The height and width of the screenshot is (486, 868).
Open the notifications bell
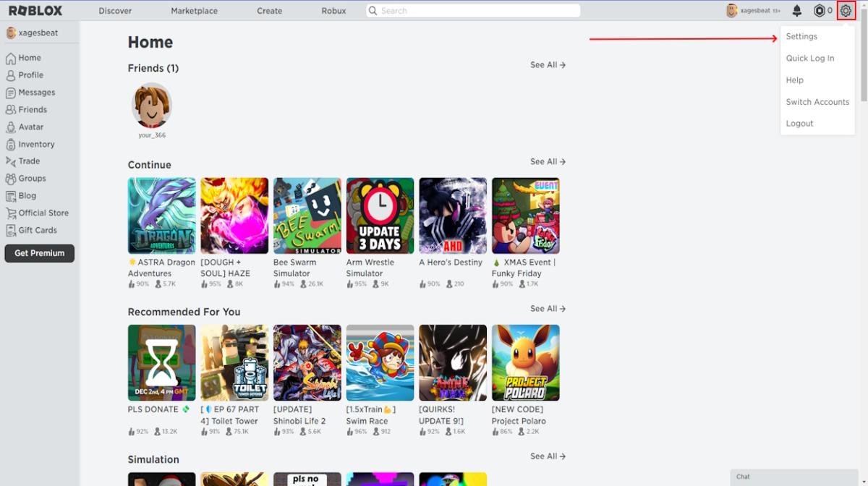coord(796,10)
